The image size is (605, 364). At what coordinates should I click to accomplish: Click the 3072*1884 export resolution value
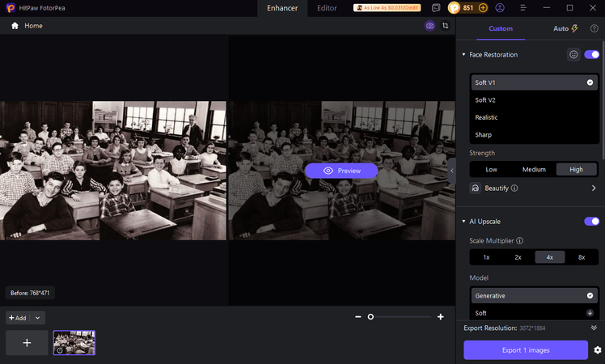click(x=532, y=328)
